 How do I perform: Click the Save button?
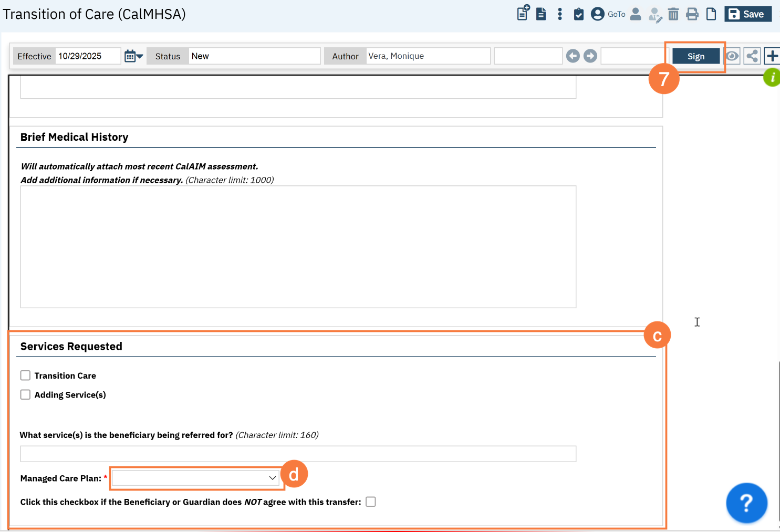747,14
